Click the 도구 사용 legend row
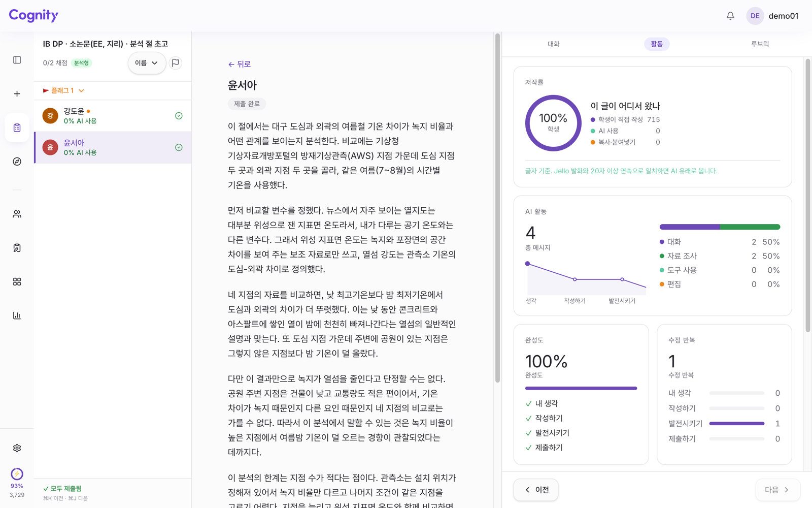This screenshot has width=812, height=508. point(720,270)
